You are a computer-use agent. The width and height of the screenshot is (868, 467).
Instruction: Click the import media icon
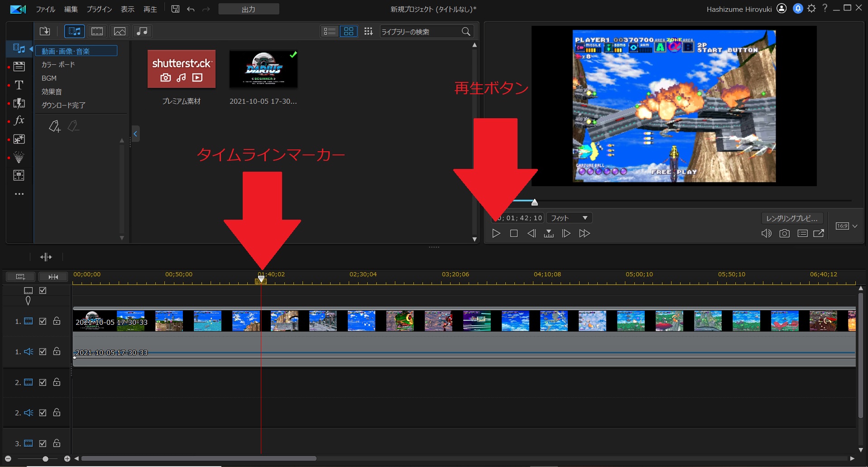coord(45,31)
